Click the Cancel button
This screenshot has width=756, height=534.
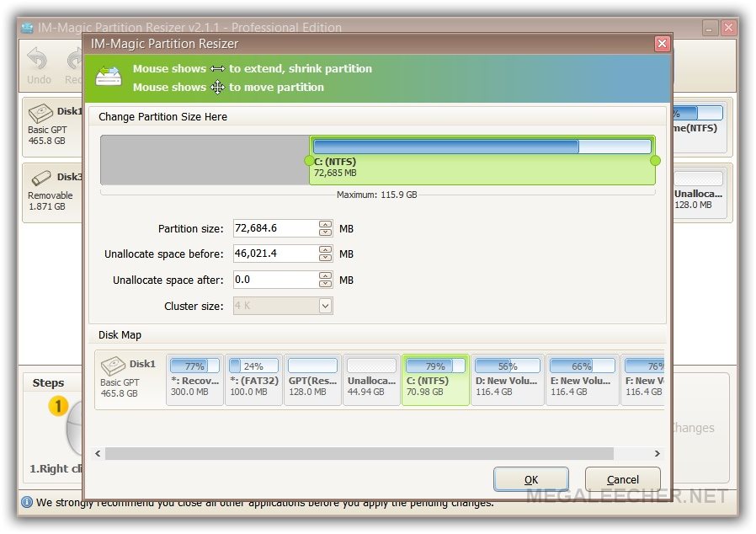click(622, 479)
